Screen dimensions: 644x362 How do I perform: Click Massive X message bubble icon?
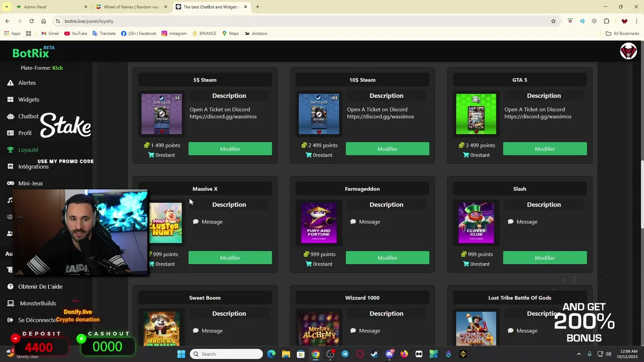(x=196, y=222)
